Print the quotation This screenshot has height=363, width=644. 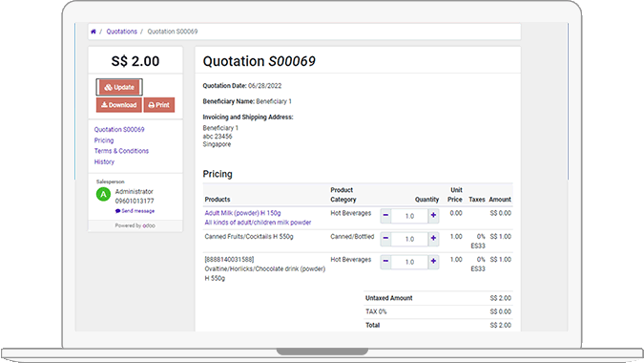[x=159, y=105]
